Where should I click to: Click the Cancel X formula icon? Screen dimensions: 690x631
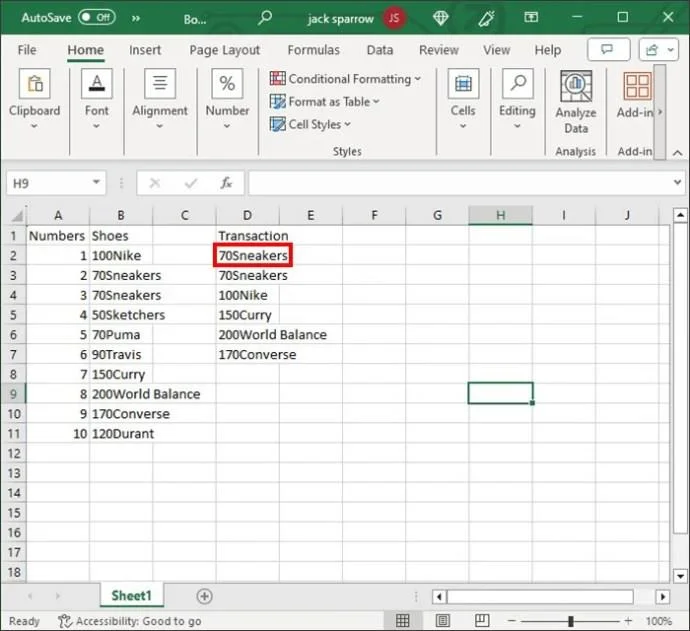coord(155,183)
